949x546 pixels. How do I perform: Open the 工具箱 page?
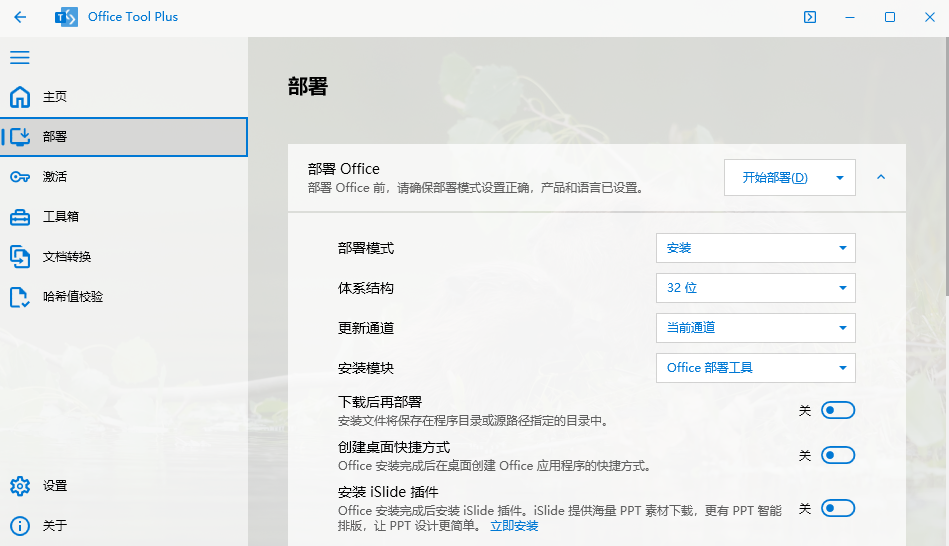[x=124, y=217]
